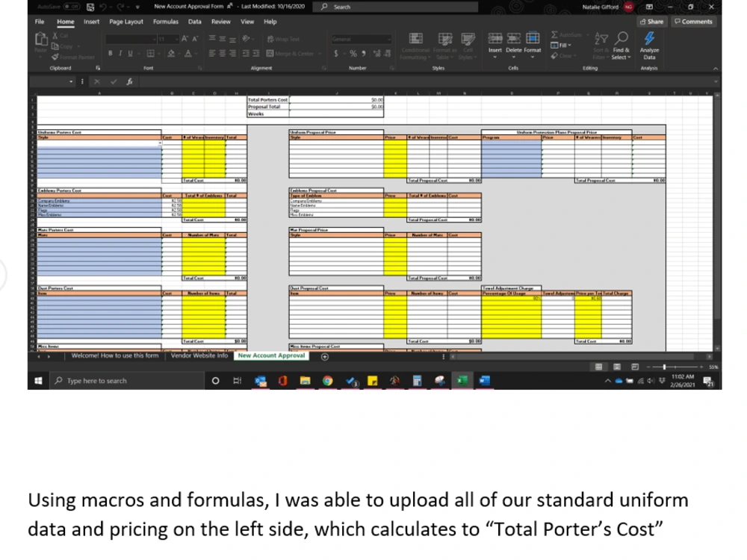747x560 pixels.
Task: Toggle Underline formatting
Action: tap(130, 53)
